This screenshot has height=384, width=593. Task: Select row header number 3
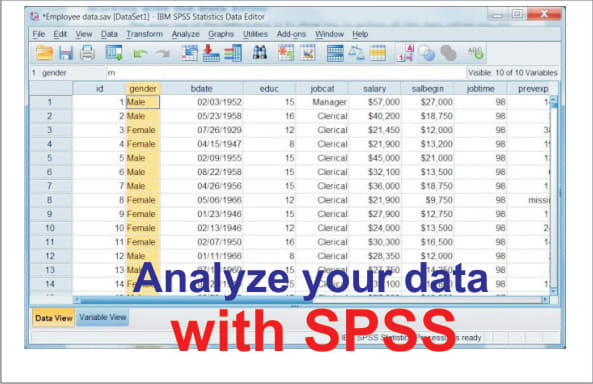pos(50,130)
